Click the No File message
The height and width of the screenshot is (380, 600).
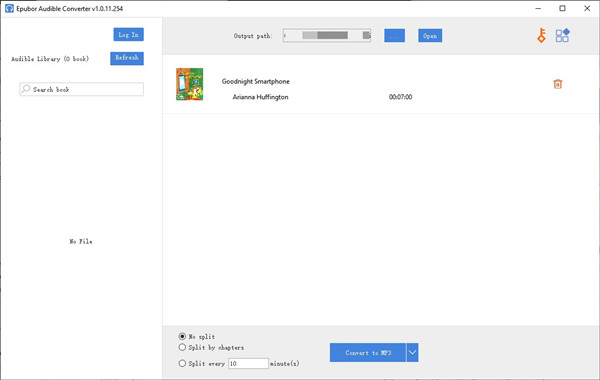click(81, 241)
